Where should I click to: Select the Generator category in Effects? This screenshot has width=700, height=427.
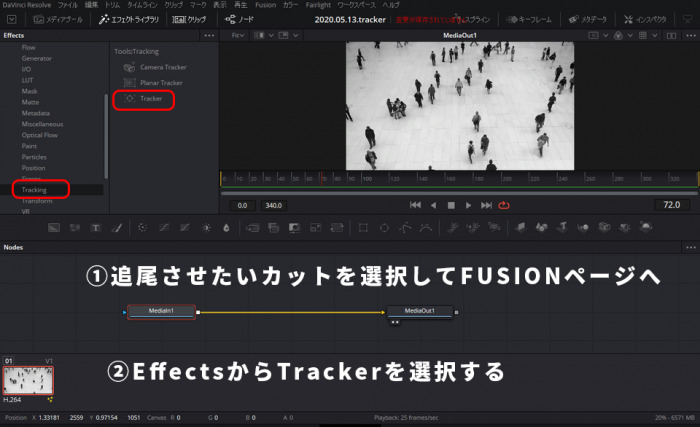(37, 58)
